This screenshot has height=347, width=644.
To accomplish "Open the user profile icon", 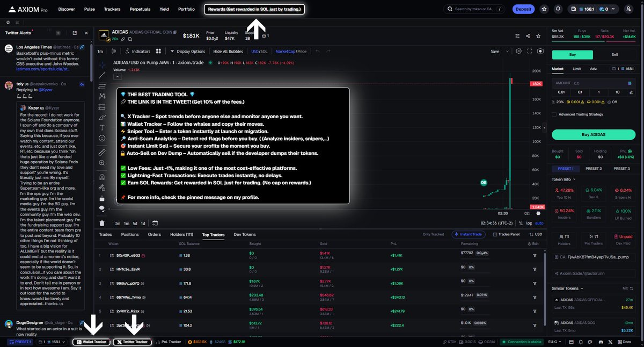I will [x=628, y=9].
